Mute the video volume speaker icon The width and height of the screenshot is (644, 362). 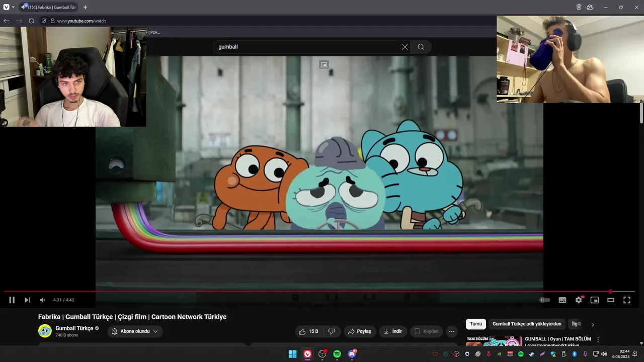(x=42, y=300)
